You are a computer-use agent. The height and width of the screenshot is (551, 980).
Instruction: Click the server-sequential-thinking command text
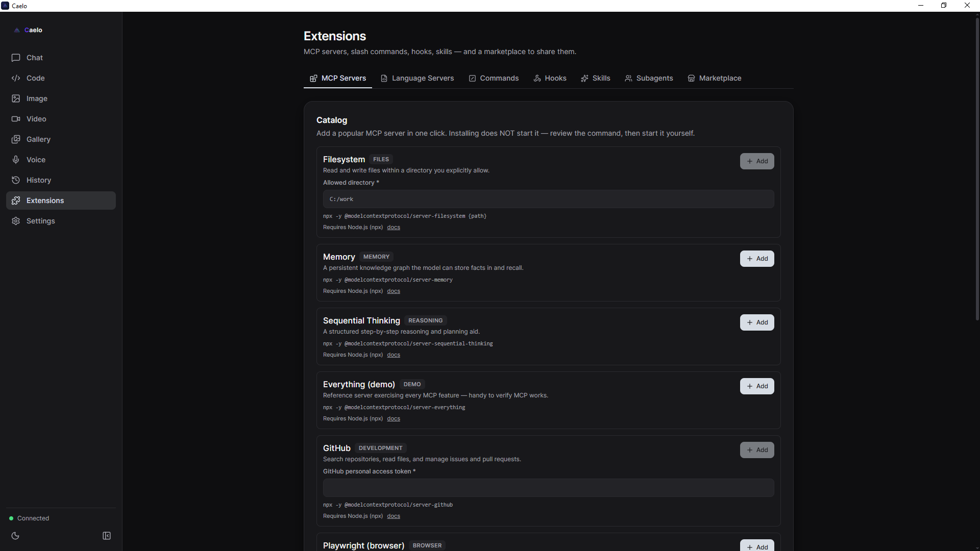[x=408, y=344]
